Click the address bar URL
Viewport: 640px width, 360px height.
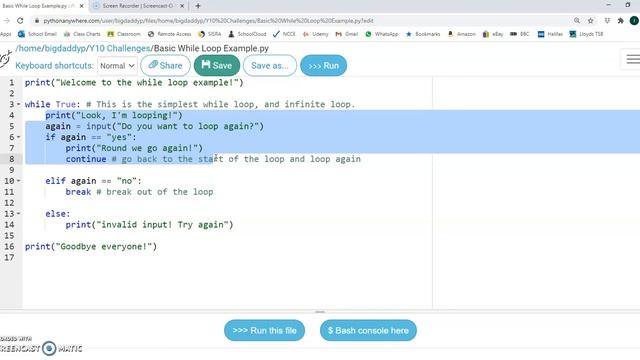(208, 20)
